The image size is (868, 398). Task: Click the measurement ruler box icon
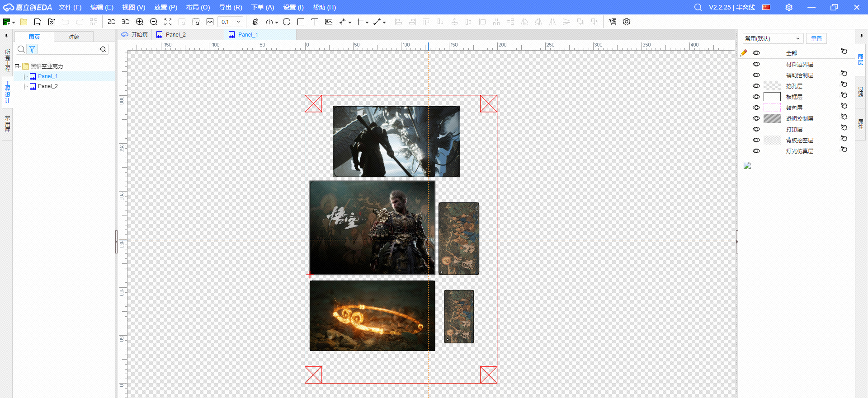(x=210, y=22)
